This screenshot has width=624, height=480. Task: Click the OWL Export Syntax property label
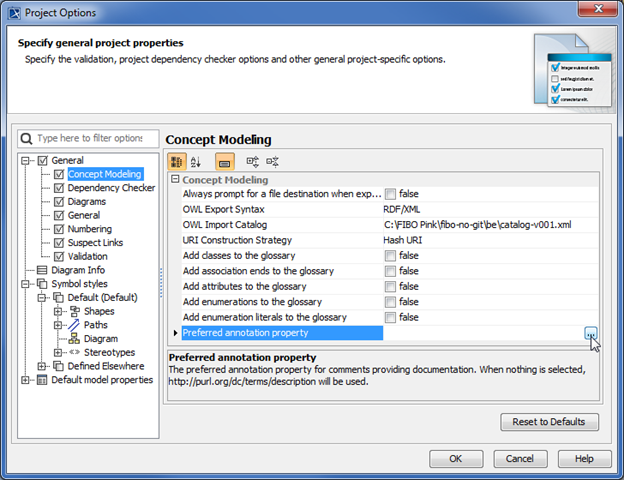[x=223, y=209]
